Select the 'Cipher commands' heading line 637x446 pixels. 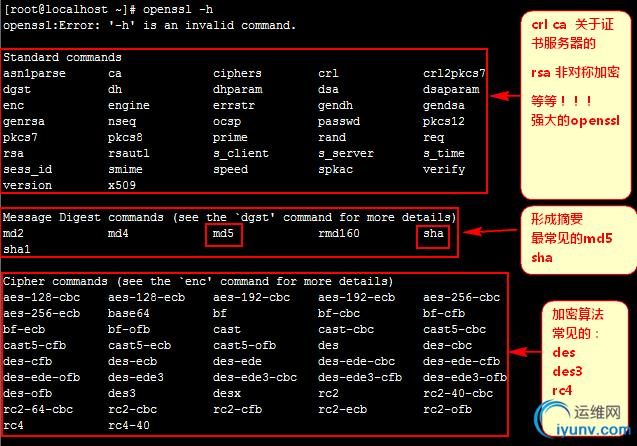[198, 281]
